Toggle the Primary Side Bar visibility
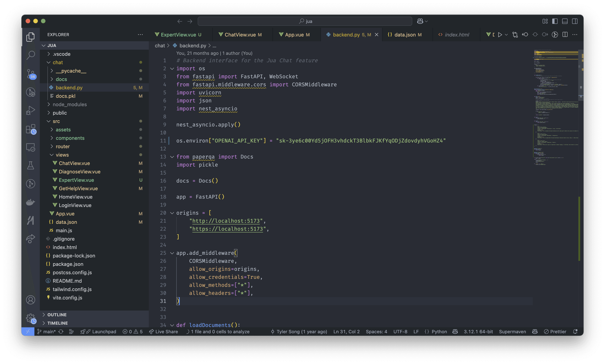Viewport: 605px width, 364px height. coord(555,21)
